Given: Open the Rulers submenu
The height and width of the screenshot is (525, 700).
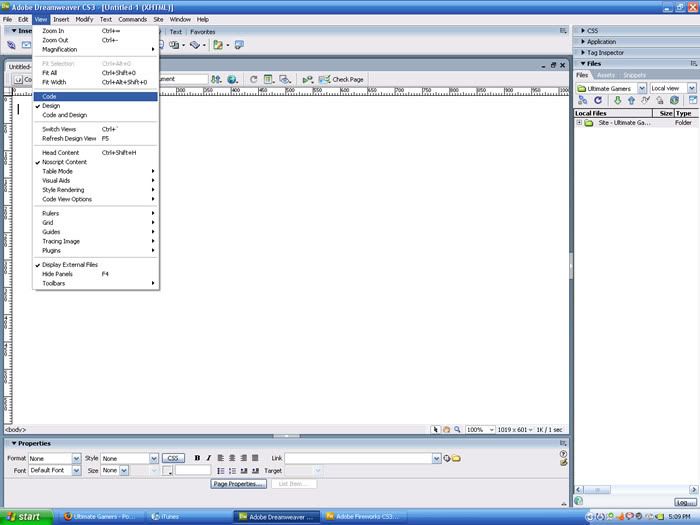Looking at the screenshot, I should pyautogui.click(x=96, y=213).
